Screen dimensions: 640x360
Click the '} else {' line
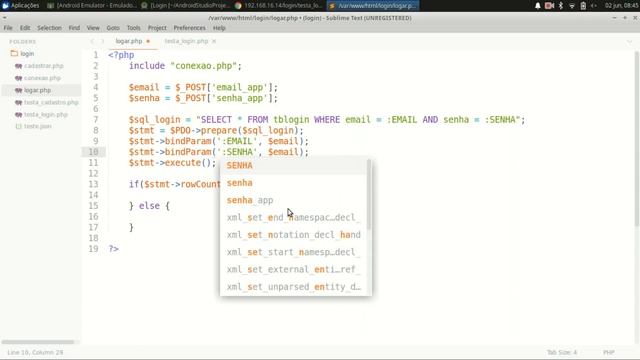click(x=149, y=206)
